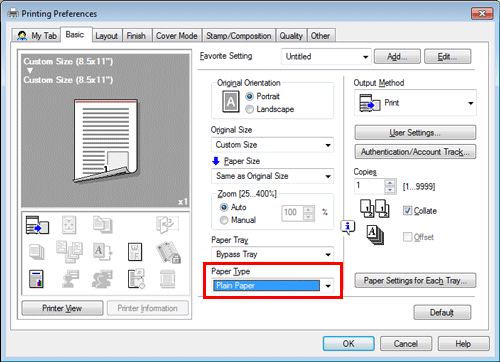
Task: Click the grayed document icon with padlock
Action: click(x=168, y=252)
